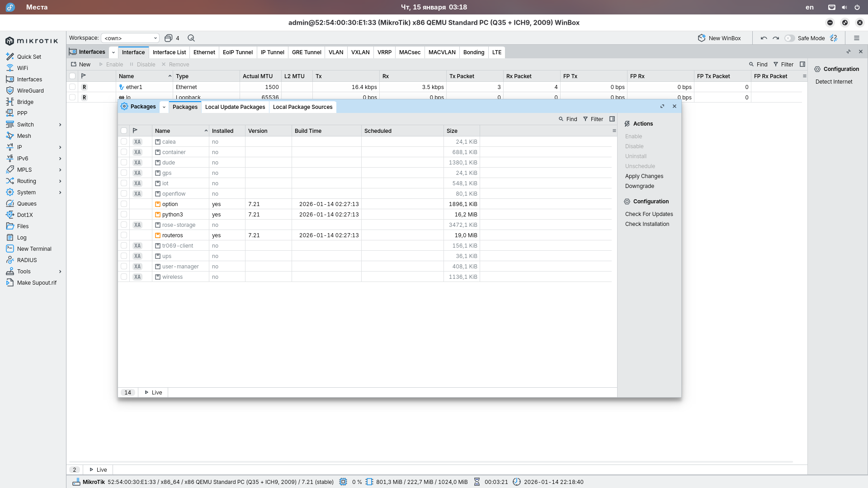Click the New WinBox icon button
Image resolution: width=868 pixels, height=488 pixels.
[x=702, y=38]
